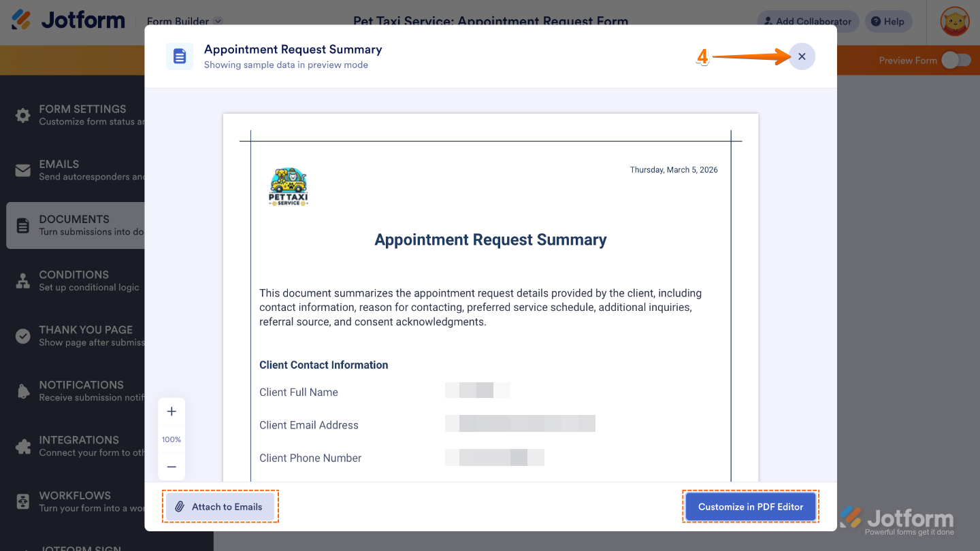
Task: Open Form Settings via the gear icon
Action: pyautogui.click(x=22, y=115)
